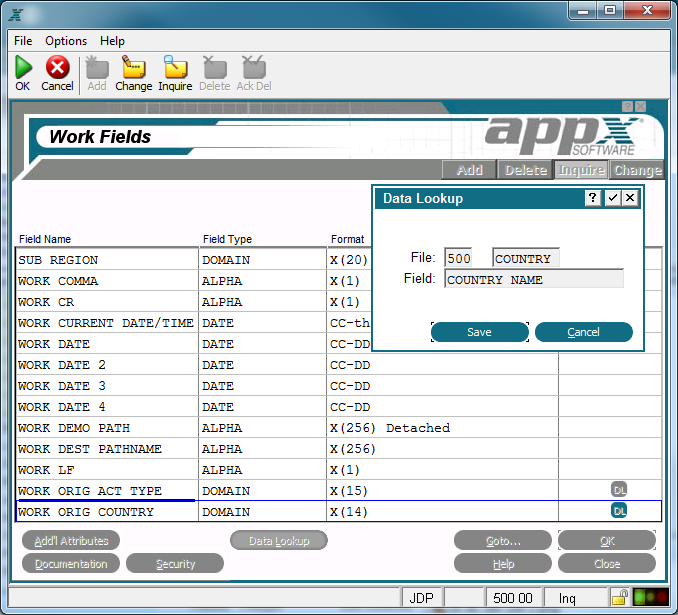Click the green OK arrow toolbar icon
678x615 pixels.
pos(23,67)
